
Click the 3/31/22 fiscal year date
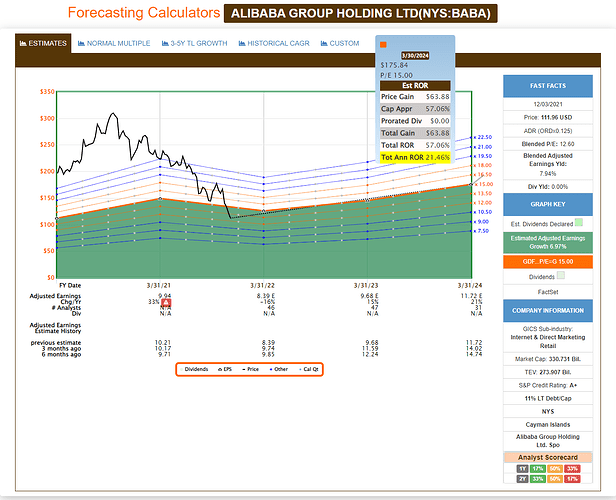tap(262, 286)
